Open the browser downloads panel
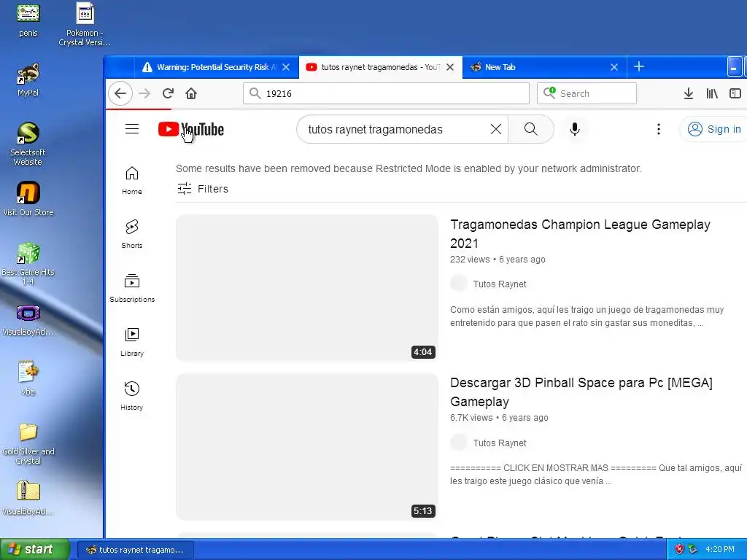This screenshot has width=747, height=560. click(x=689, y=93)
